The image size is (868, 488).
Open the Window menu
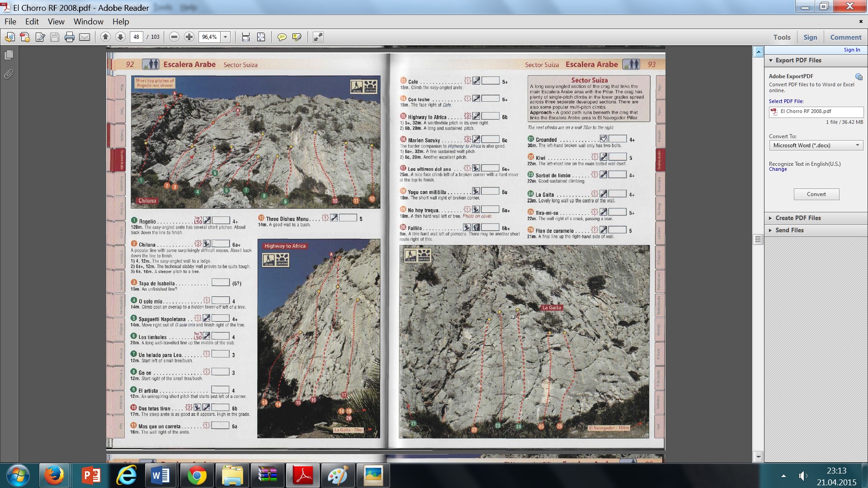88,21
